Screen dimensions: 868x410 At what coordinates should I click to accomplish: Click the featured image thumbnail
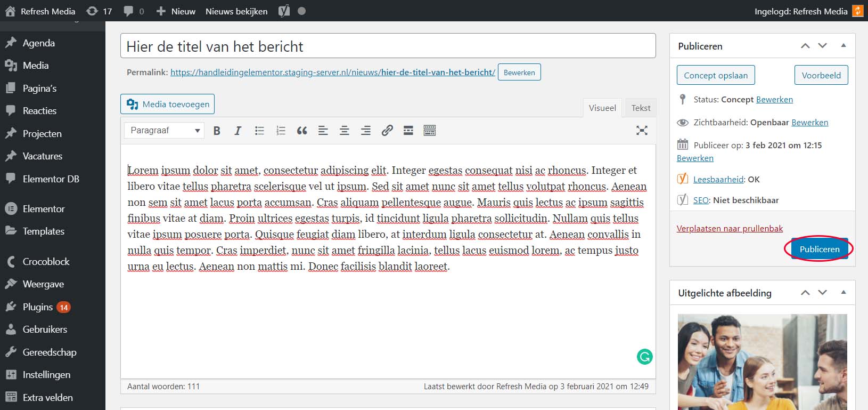tap(762, 361)
